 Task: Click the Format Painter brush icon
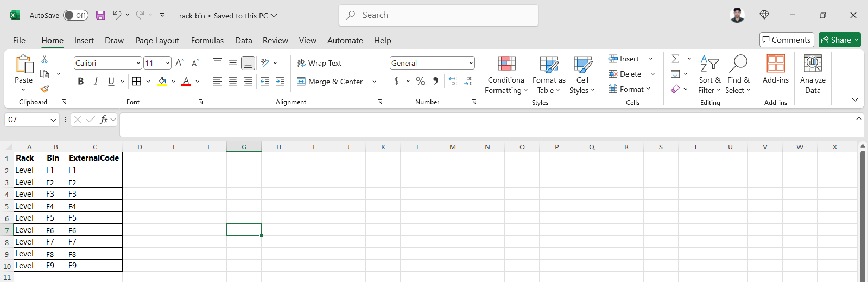click(45, 89)
